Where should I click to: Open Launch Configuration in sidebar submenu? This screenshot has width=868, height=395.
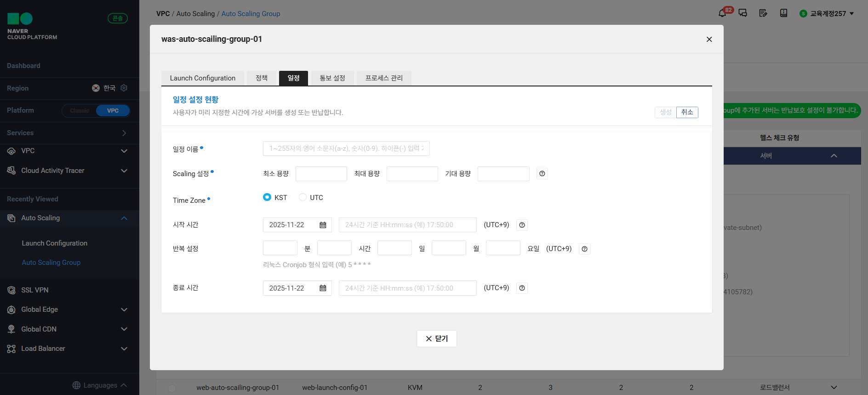point(55,243)
